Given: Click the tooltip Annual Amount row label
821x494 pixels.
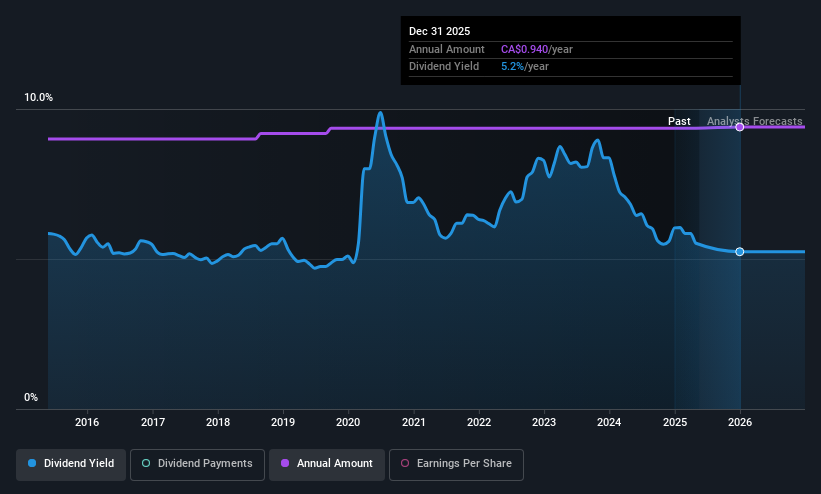Looking at the screenshot, I should (x=447, y=49).
